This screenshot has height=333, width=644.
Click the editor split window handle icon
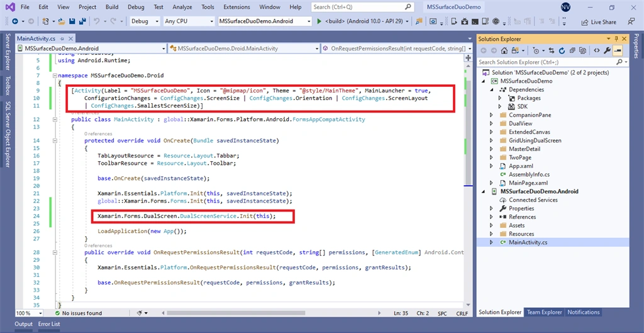[468, 58]
